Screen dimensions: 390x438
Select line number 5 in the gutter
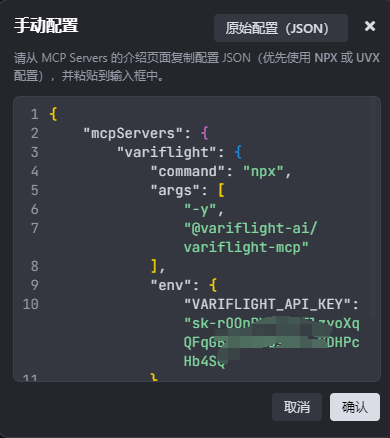(35, 190)
